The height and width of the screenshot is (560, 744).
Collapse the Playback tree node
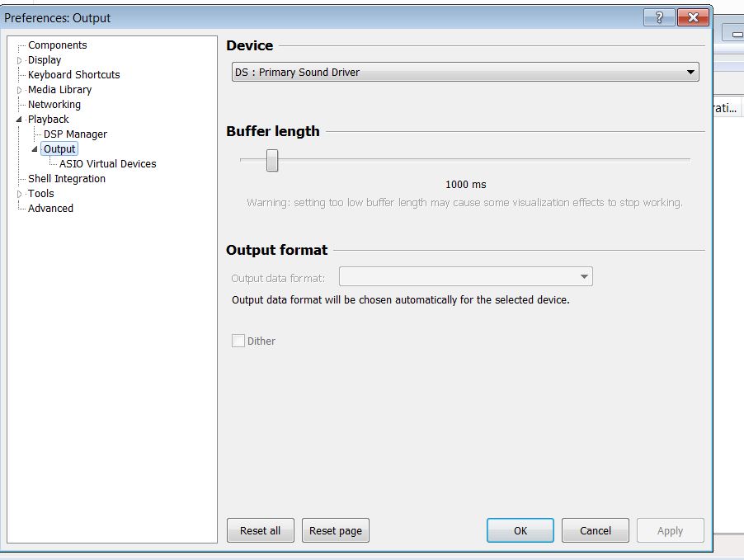pos(20,120)
